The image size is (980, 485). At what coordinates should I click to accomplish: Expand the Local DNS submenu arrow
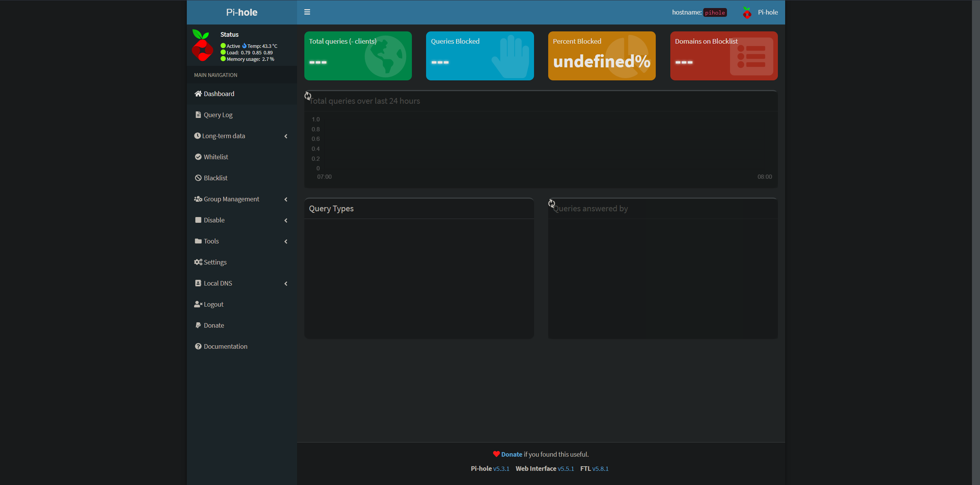tap(286, 284)
